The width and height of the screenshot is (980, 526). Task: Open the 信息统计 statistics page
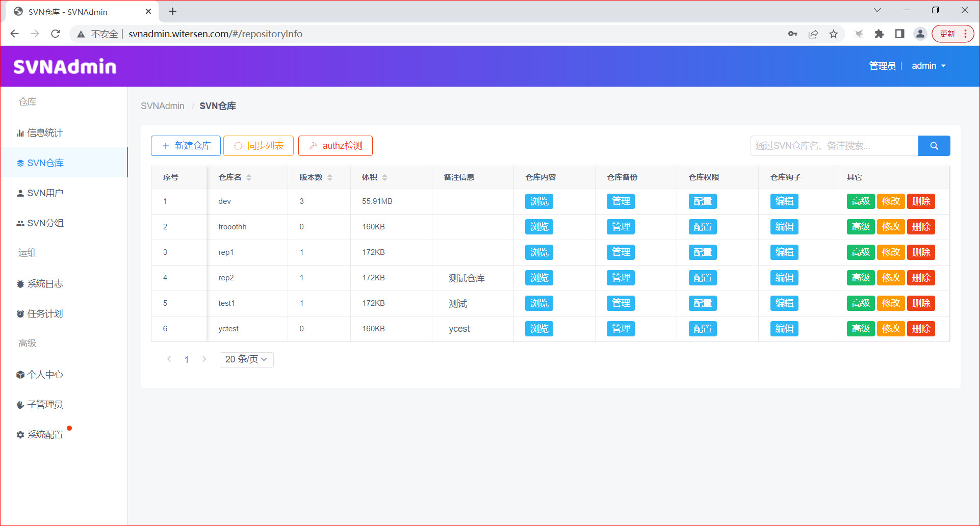click(x=45, y=133)
